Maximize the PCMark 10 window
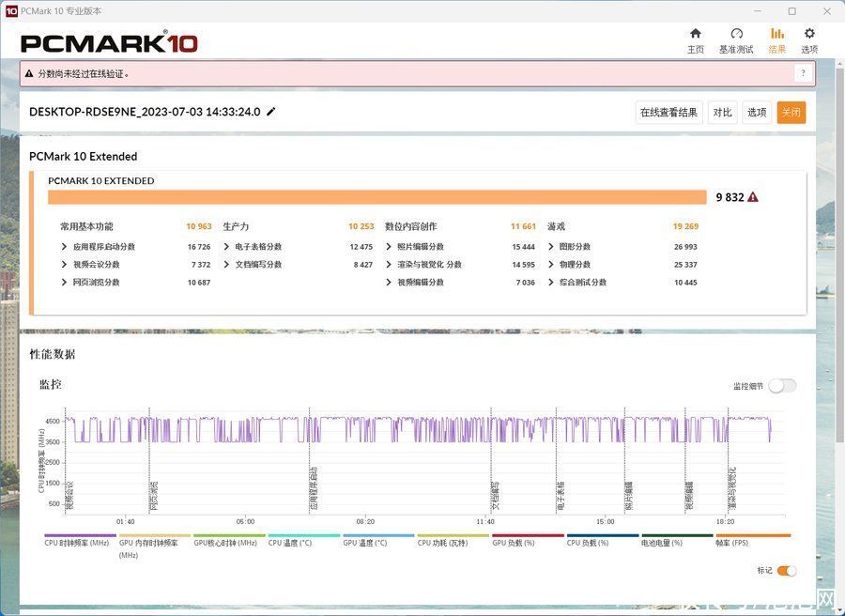 click(x=792, y=10)
